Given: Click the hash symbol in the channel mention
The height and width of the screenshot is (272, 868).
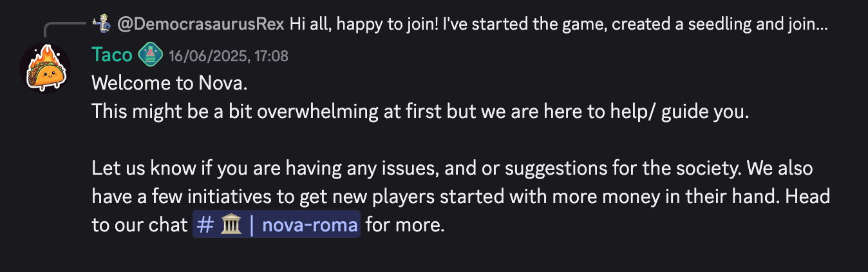Looking at the screenshot, I should pyautogui.click(x=205, y=226).
